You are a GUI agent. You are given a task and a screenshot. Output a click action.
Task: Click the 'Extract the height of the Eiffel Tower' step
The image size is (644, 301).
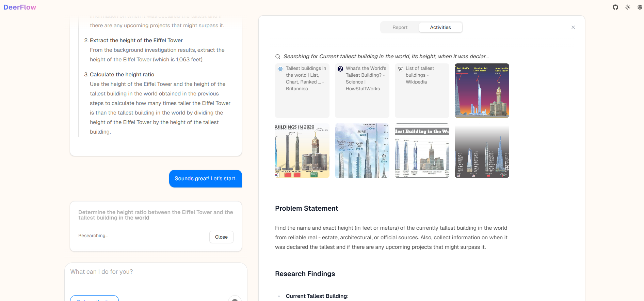pos(136,40)
